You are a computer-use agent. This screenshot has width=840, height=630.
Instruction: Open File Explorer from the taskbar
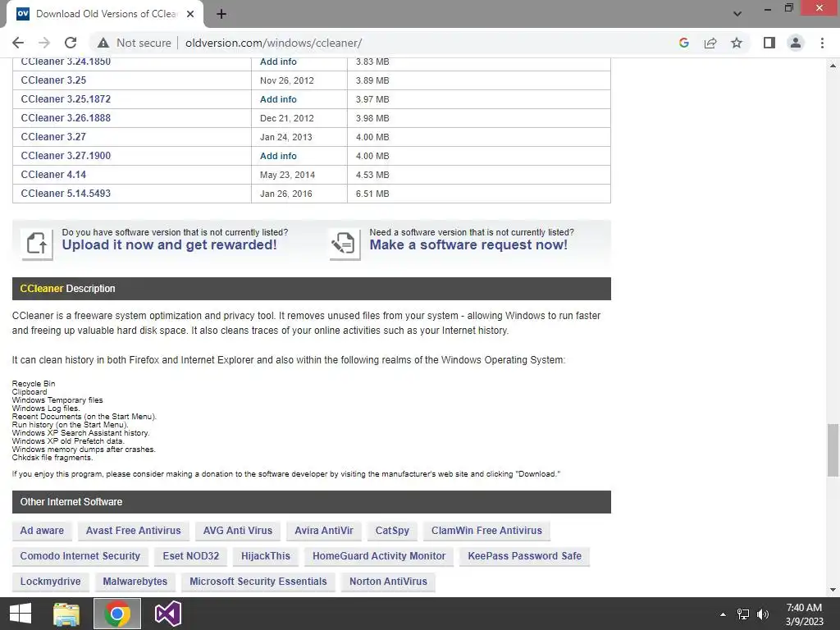point(66,614)
